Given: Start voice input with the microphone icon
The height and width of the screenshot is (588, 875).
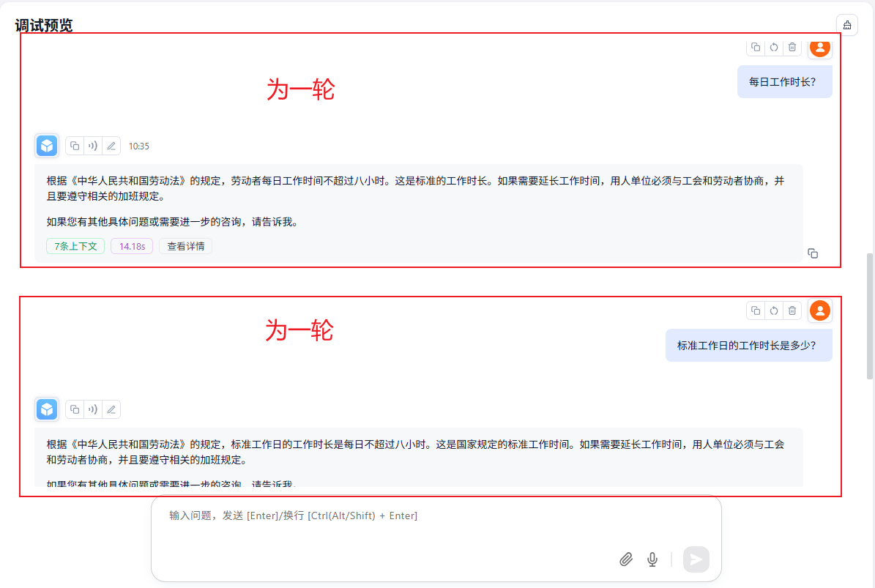Looking at the screenshot, I should (652, 559).
